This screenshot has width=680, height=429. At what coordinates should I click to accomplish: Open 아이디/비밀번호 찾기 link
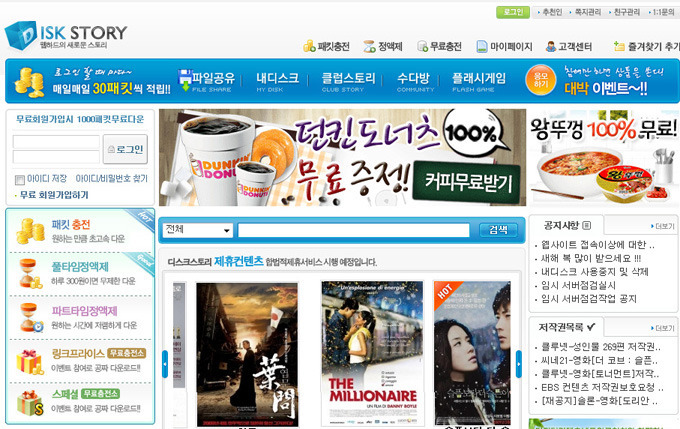pos(111,179)
